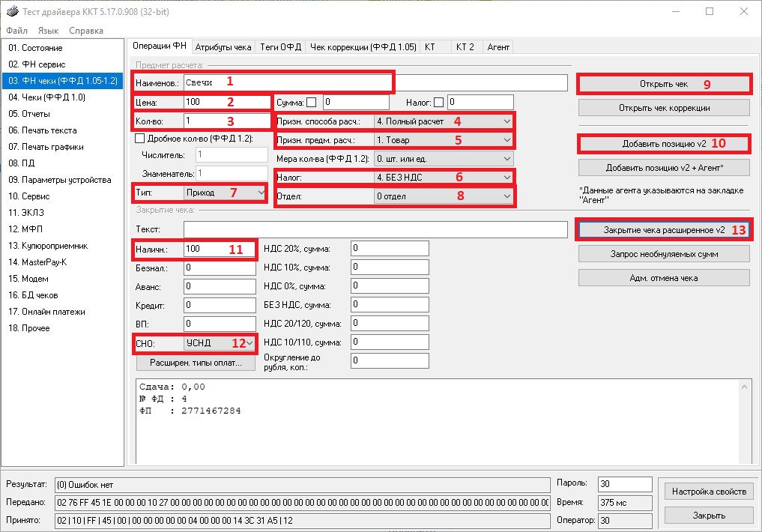
Task: Toggle Дробное кол-во (ФФД 1.2) checkbox
Action: click(x=139, y=138)
